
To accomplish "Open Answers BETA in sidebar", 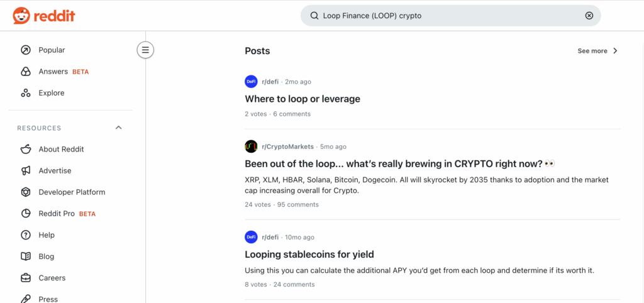I will coord(53,72).
